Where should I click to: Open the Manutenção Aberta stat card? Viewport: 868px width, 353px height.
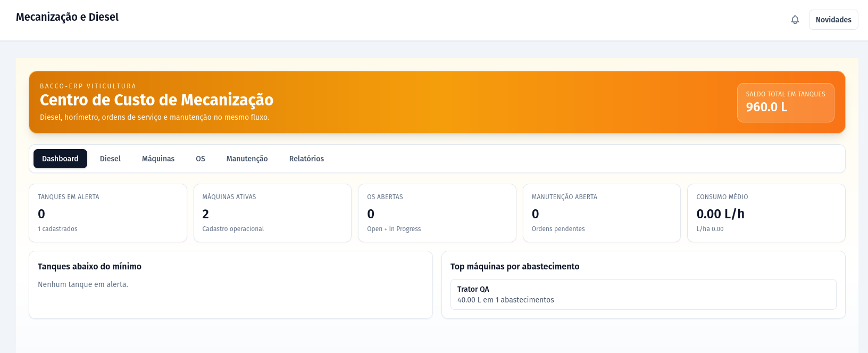pyautogui.click(x=602, y=213)
